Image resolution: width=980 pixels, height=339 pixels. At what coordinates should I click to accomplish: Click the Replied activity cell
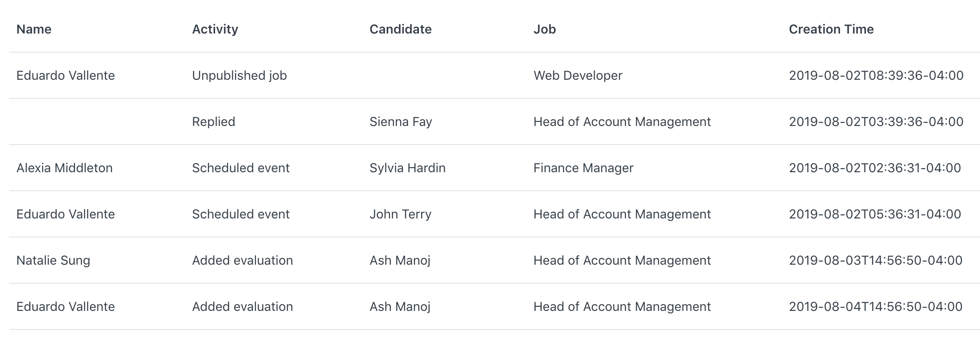pyautogui.click(x=213, y=122)
